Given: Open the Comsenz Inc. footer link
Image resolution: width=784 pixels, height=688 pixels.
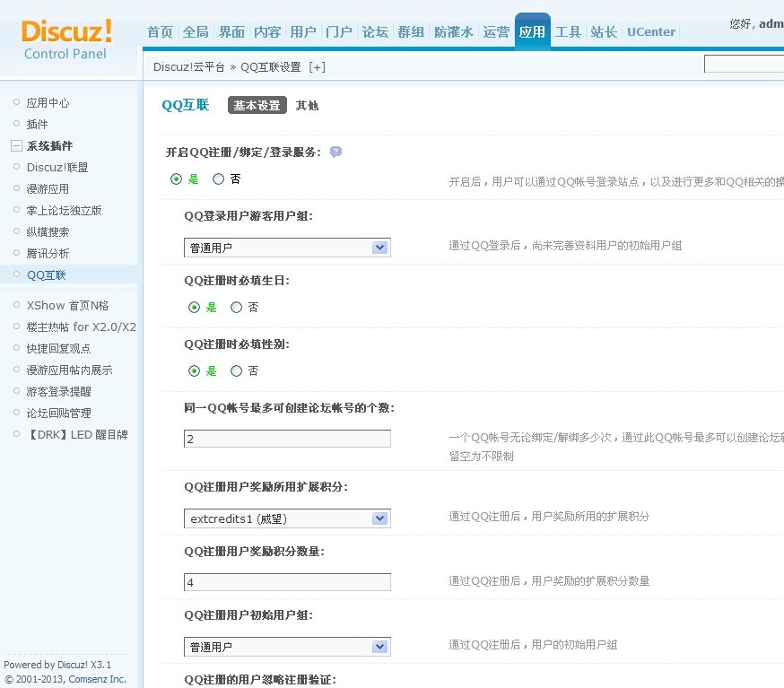Looking at the screenshot, I should tap(97, 679).
